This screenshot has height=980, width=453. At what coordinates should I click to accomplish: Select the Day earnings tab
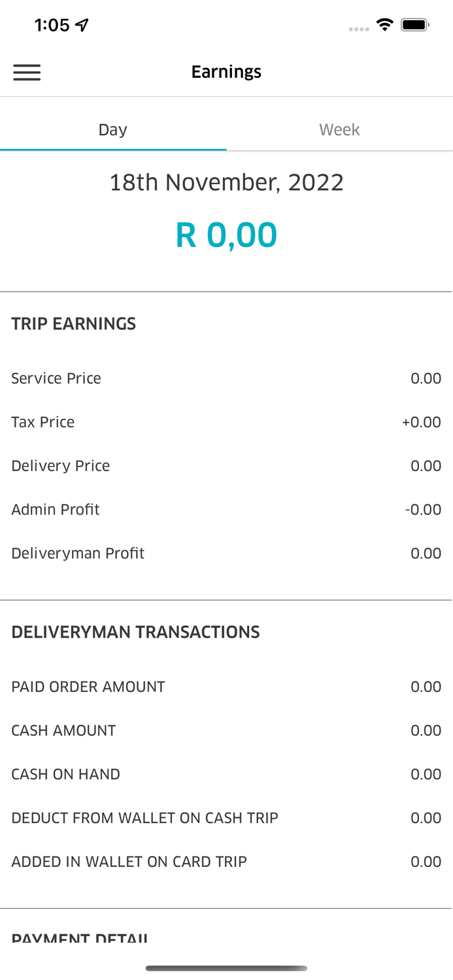(x=113, y=129)
